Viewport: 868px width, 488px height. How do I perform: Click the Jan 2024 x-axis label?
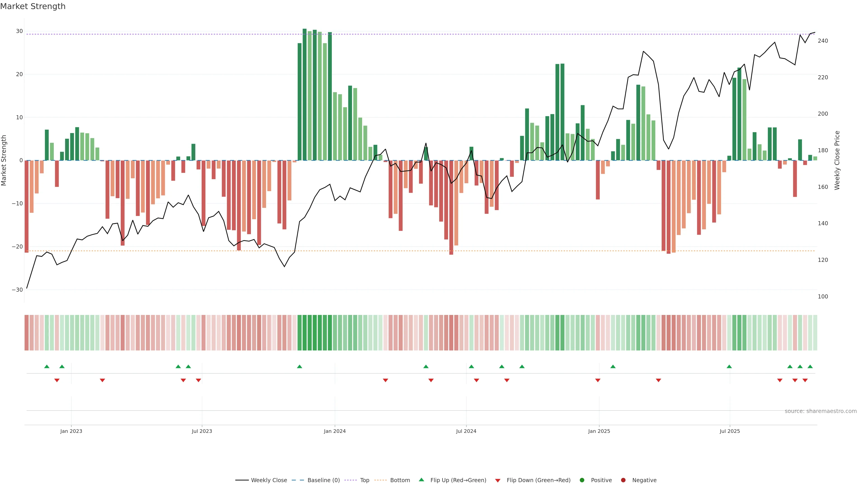point(335,431)
